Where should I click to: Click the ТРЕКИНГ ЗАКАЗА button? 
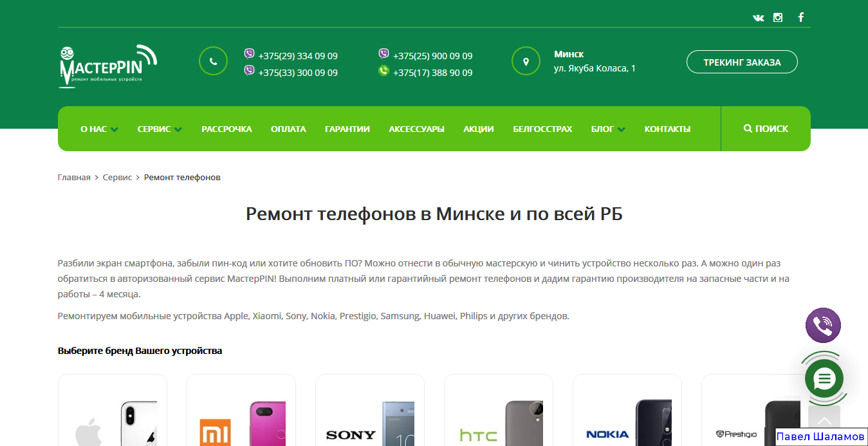tap(742, 62)
